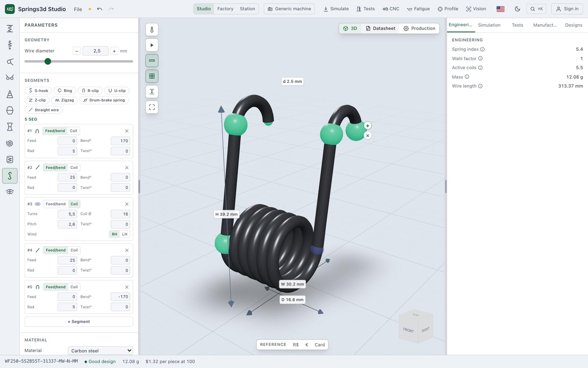Switch to dark mode moon icon
Screen dimensions: 588x368
[x=518, y=9]
